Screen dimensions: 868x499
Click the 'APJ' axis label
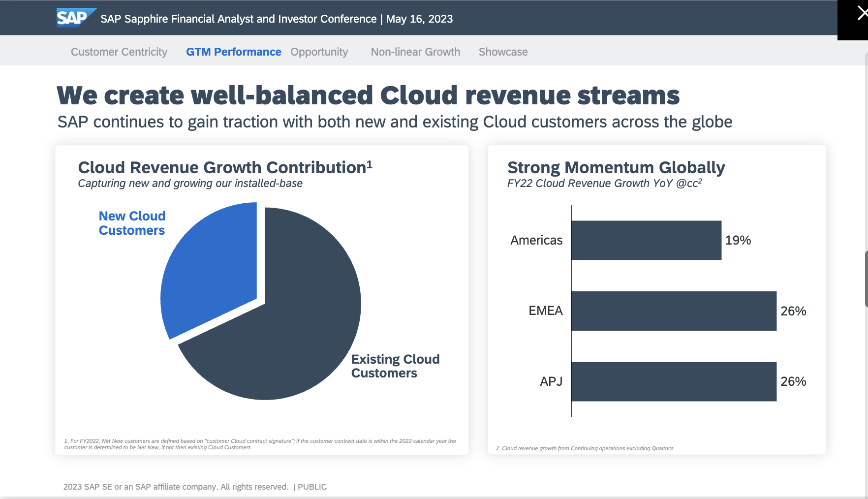[x=551, y=381]
